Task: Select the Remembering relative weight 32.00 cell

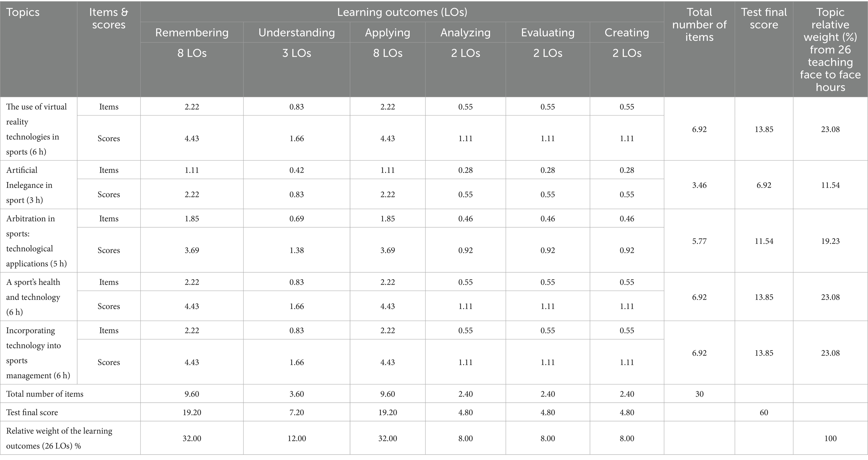Action: (192, 438)
